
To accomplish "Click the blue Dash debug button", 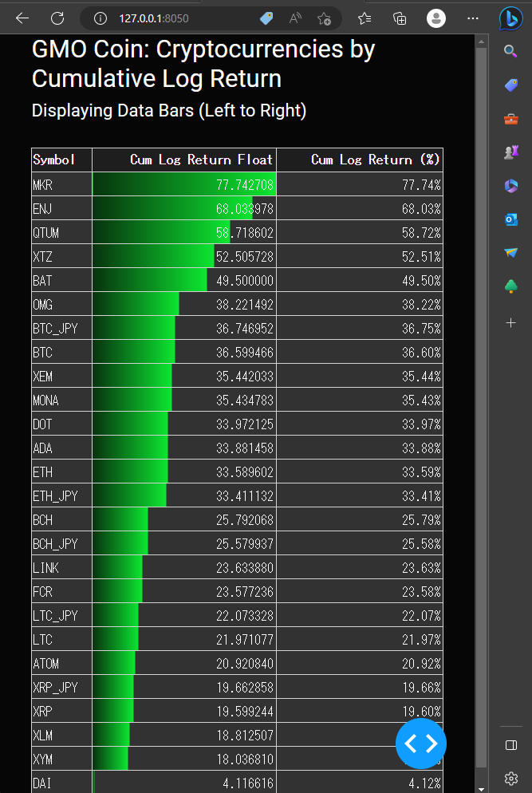I will [420, 744].
